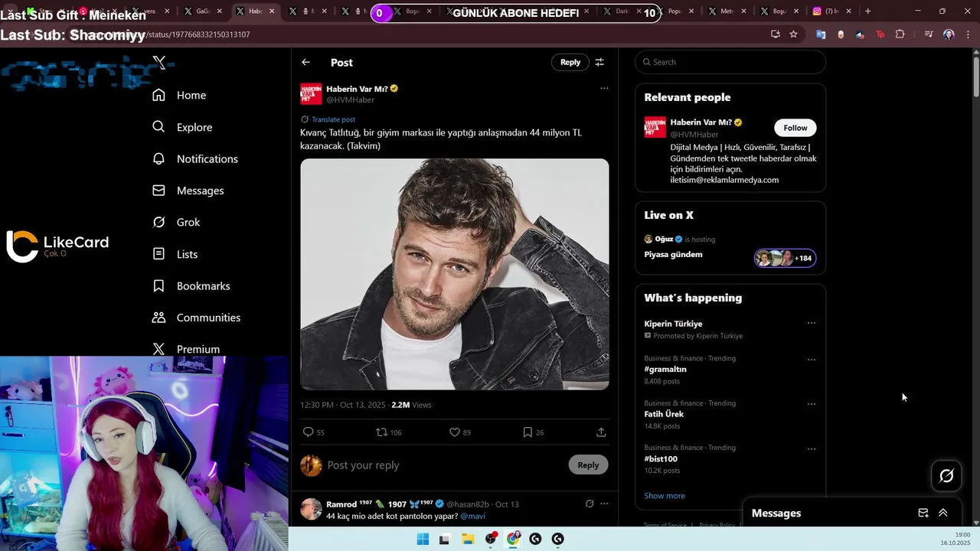
Task: Open more options on the main post
Action: click(x=604, y=89)
